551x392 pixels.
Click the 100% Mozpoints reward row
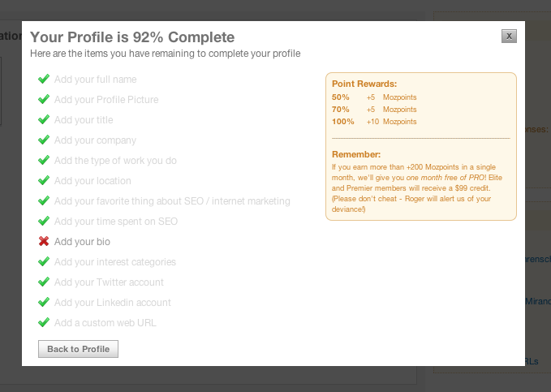(x=374, y=122)
